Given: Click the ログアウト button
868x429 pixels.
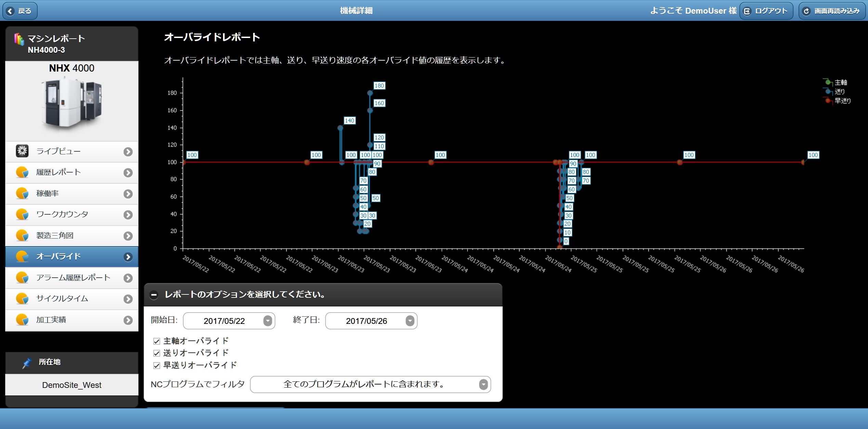Looking at the screenshot, I should pos(766,11).
